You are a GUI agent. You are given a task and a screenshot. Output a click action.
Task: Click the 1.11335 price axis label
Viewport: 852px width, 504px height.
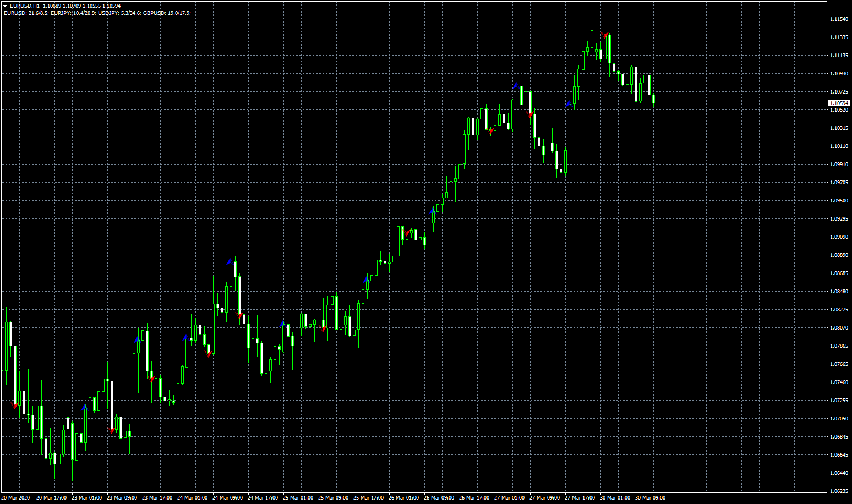point(839,37)
